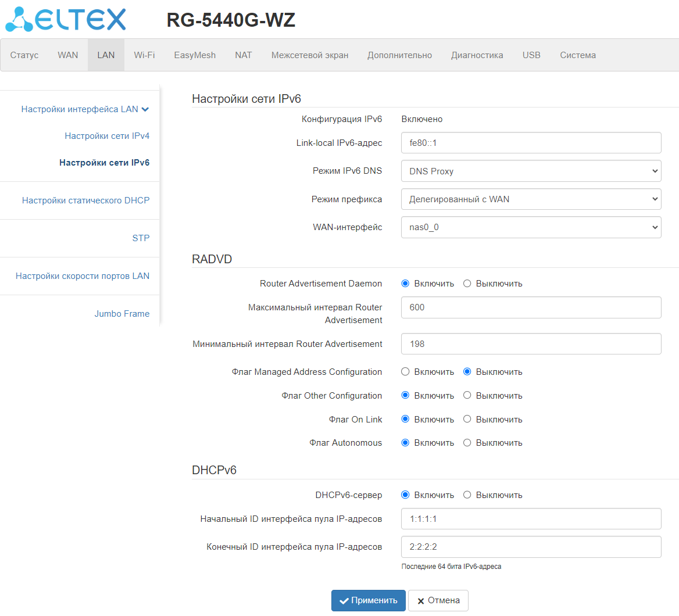Open Настройки статического DHCP in the sidebar
This screenshot has width=679, height=616.
click(85, 200)
